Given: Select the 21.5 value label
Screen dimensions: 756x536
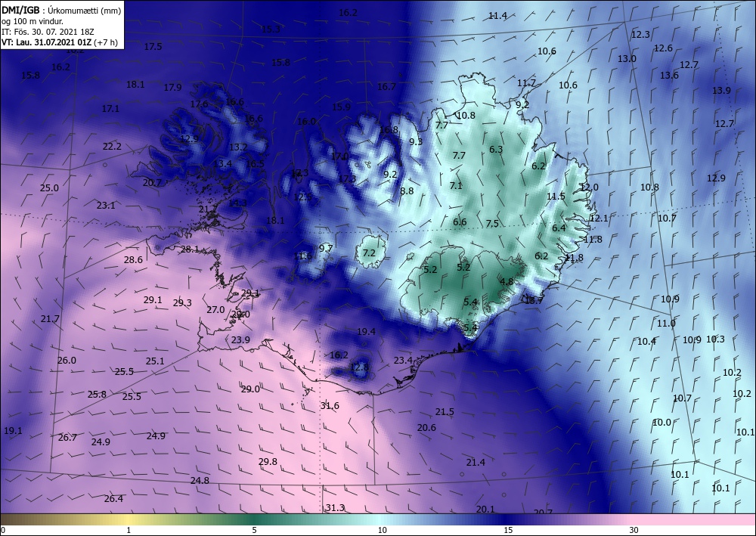Looking at the screenshot, I should [x=445, y=412].
